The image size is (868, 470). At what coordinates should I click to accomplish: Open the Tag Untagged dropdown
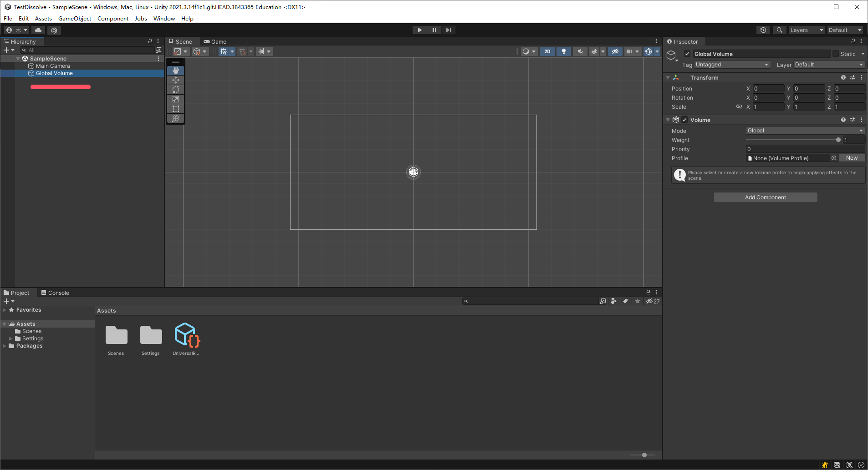pos(732,65)
